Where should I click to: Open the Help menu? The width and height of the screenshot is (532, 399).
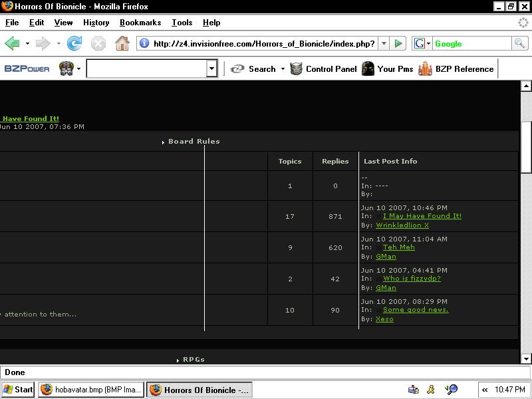point(211,23)
